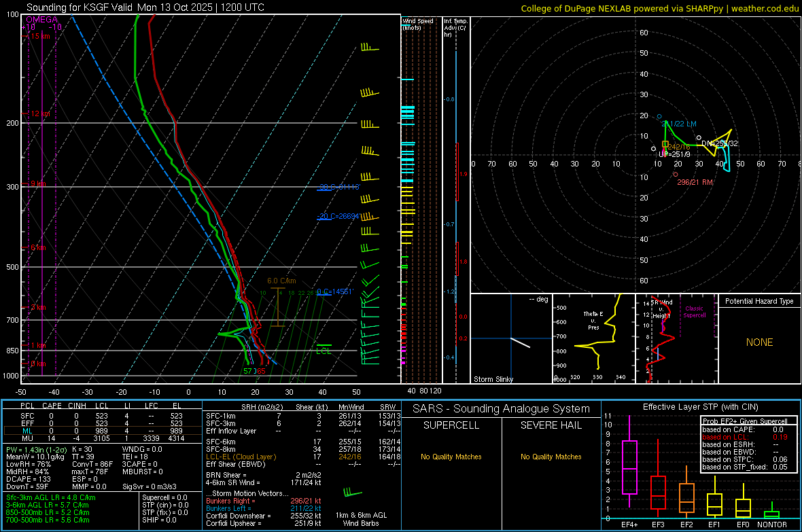Click the based on STPC: 0.06 entry

tap(745, 459)
